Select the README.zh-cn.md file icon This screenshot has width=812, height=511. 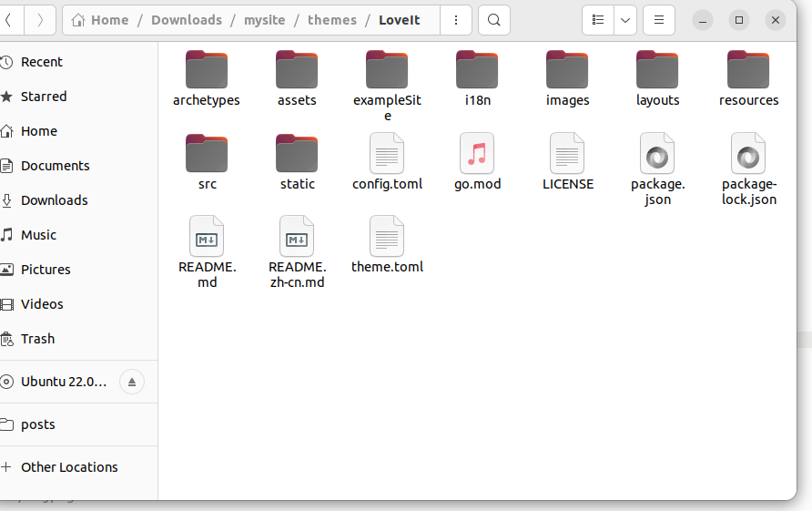point(297,236)
